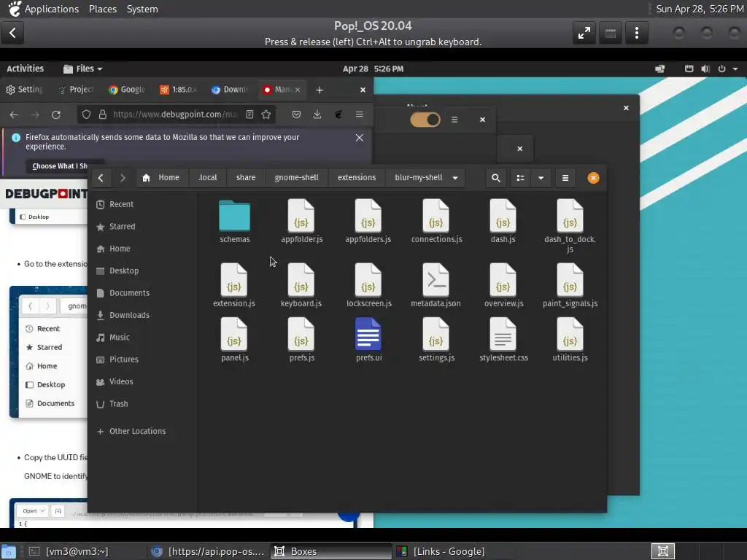Select the dash_to_dock.js file
The width and height of the screenshot is (747, 560).
coord(570,226)
